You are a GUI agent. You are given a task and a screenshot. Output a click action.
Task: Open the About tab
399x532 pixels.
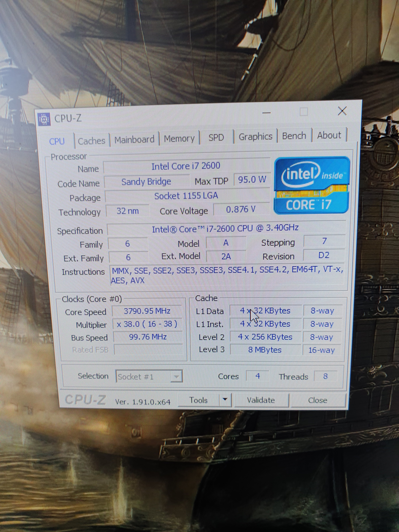tap(329, 135)
